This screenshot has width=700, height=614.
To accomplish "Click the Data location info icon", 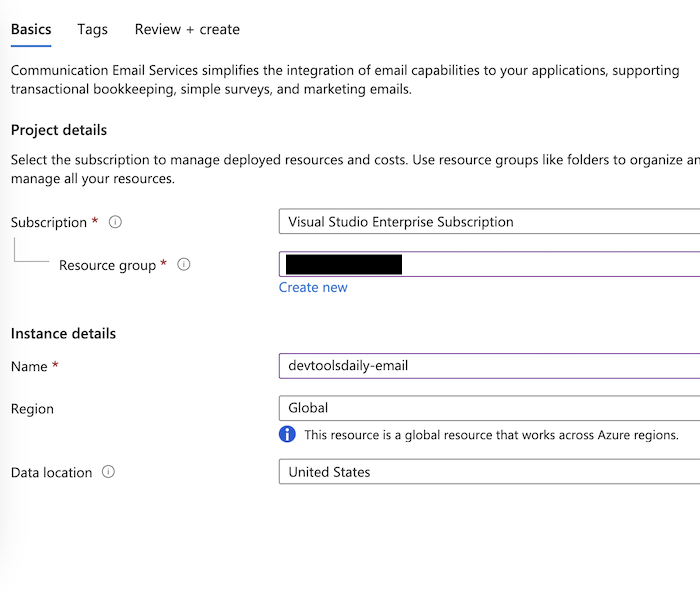I will tap(108, 472).
